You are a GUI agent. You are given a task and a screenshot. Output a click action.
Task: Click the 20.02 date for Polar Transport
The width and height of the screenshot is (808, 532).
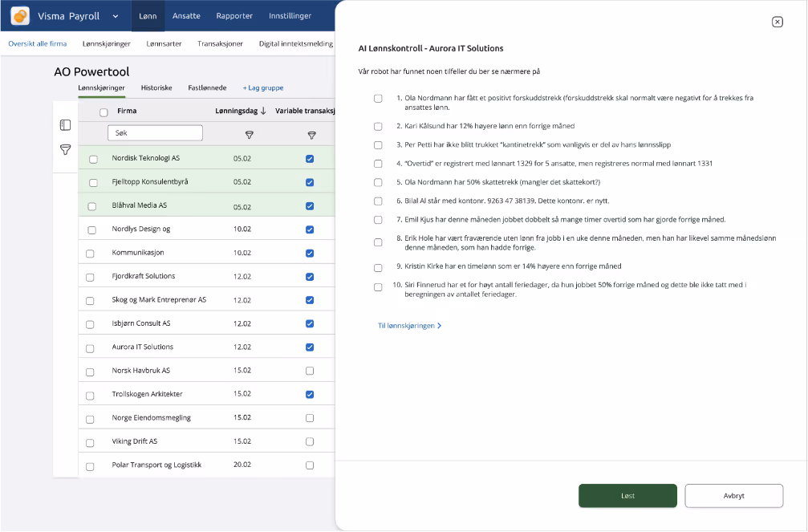click(242, 465)
